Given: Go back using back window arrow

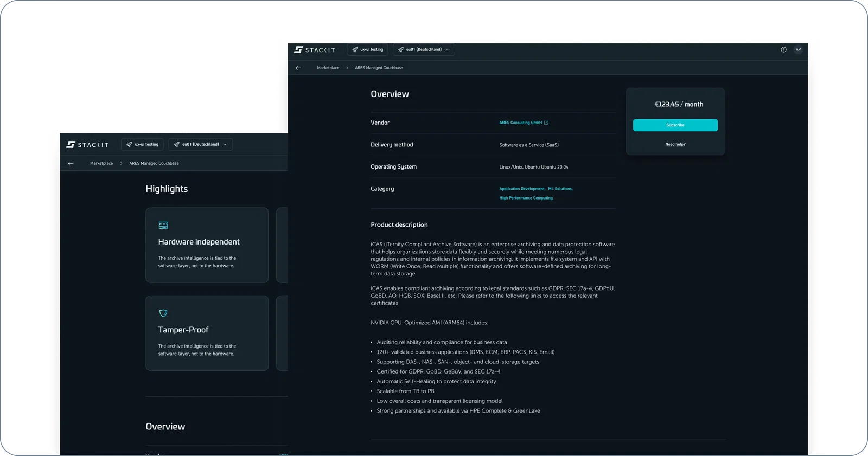Looking at the screenshot, I should (x=71, y=163).
